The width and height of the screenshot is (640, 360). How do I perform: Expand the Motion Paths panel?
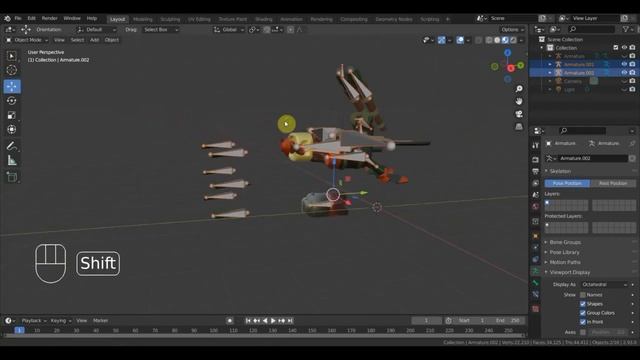564,262
